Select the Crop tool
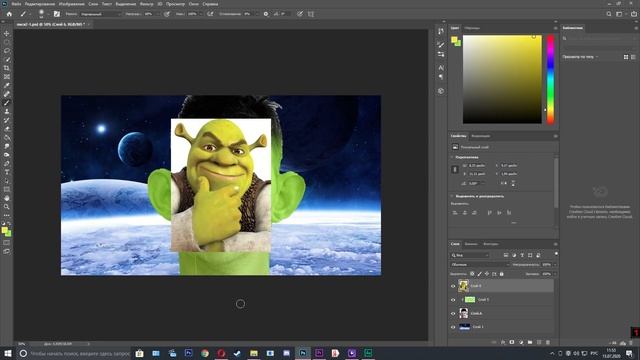 click(x=7, y=68)
